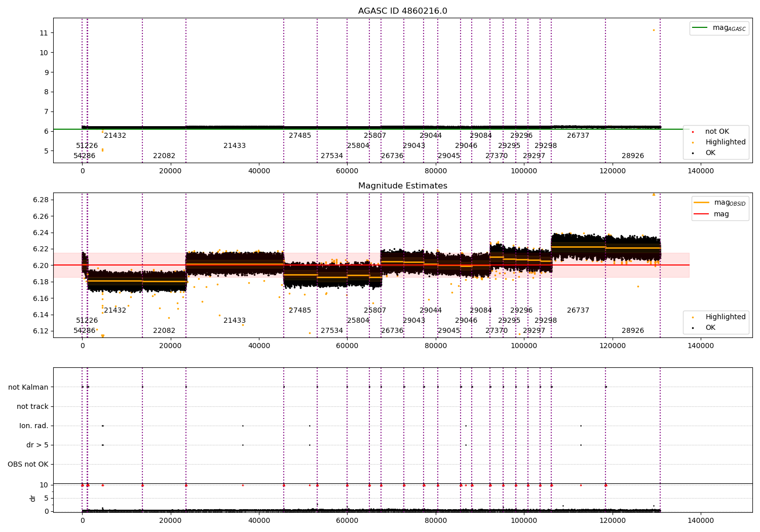
Task: Click y-axis tick '6.16'
Action: click(41, 298)
